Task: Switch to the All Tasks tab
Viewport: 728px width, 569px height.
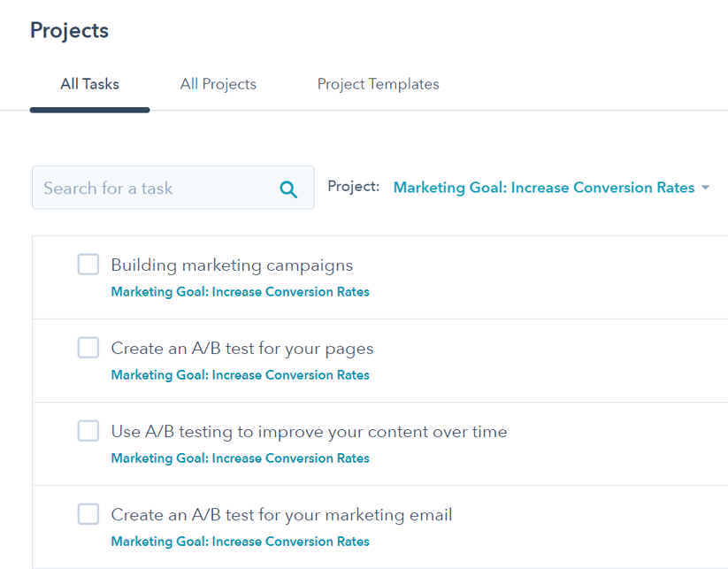Action: (89, 84)
